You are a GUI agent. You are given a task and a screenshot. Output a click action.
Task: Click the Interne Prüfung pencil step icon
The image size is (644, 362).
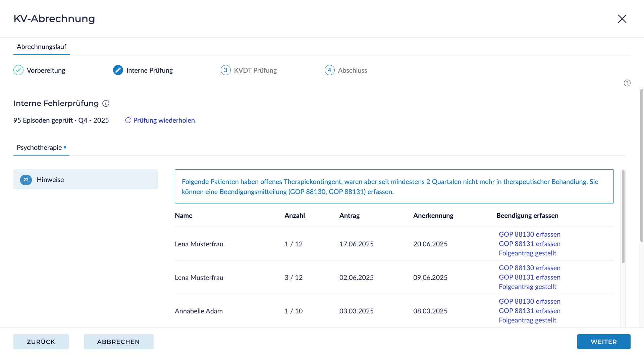(118, 70)
